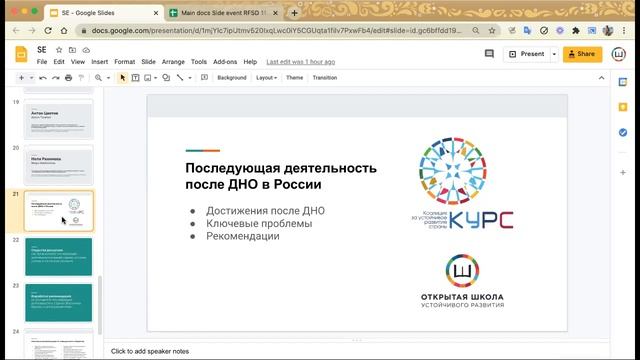
Task: Star the SE presentation
Action: [59, 50]
